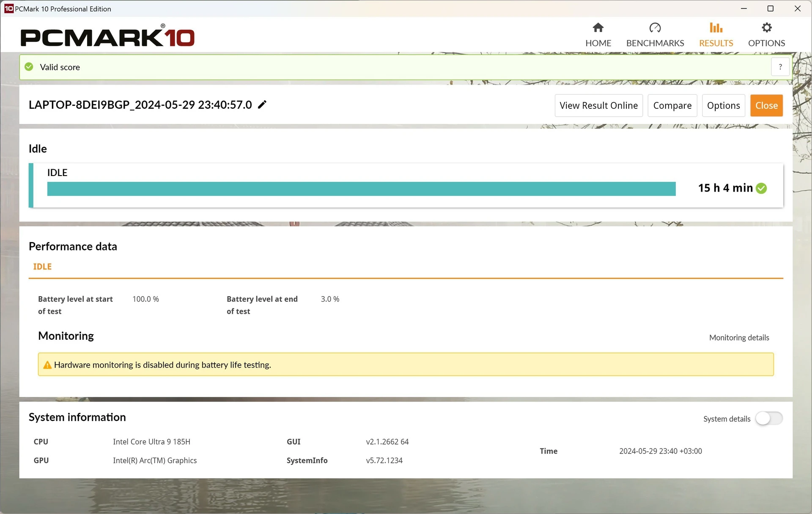Minimize the PCMark 10 window

(744, 8)
